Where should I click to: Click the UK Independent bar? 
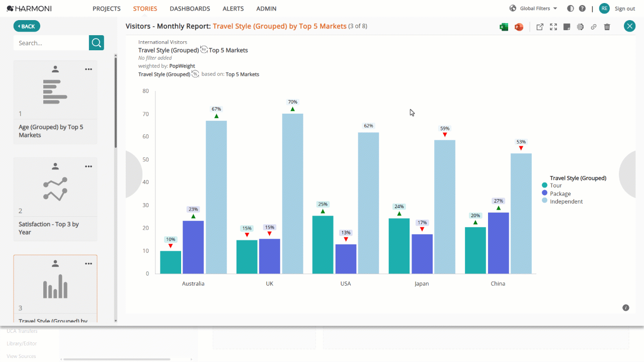[x=292, y=194]
